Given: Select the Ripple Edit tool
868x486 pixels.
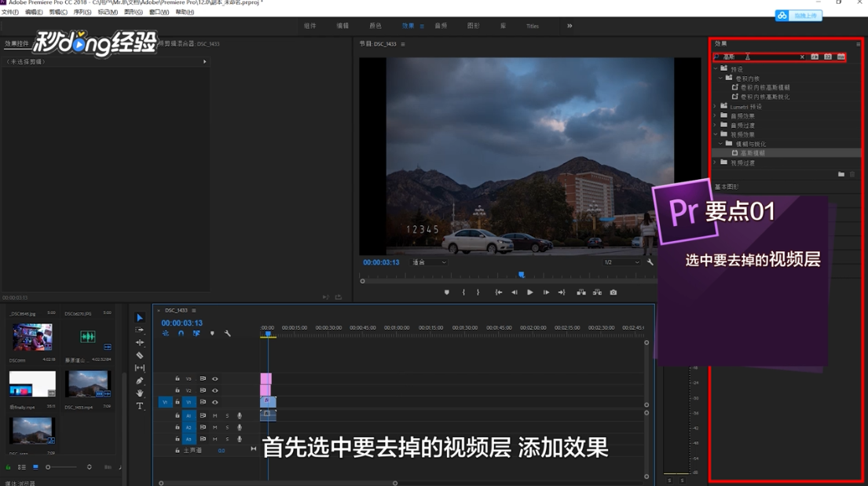Looking at the screenshot, I should (x=140, y=342).
